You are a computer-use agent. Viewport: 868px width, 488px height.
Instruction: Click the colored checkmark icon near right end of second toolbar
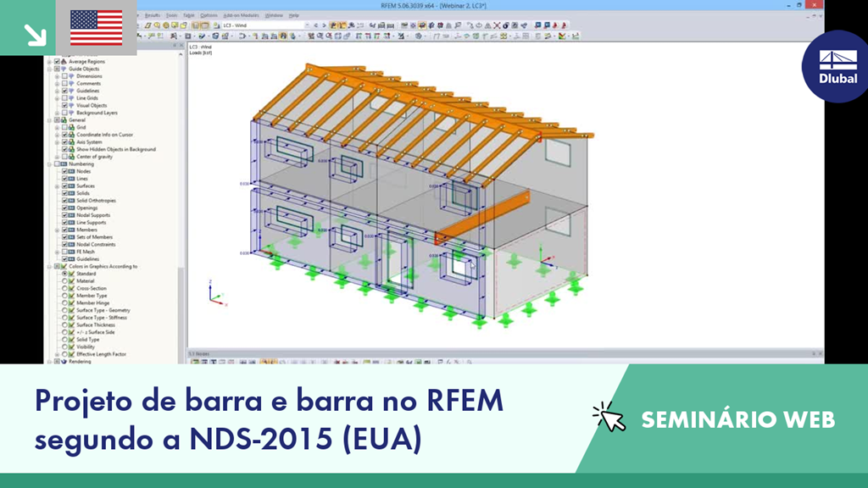point(563,36)
